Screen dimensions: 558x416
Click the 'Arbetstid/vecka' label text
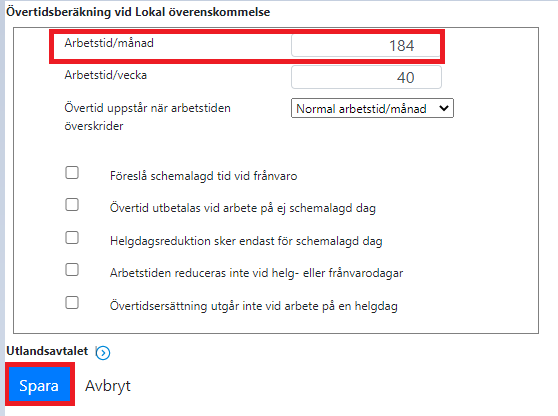(x=105, y=75)
